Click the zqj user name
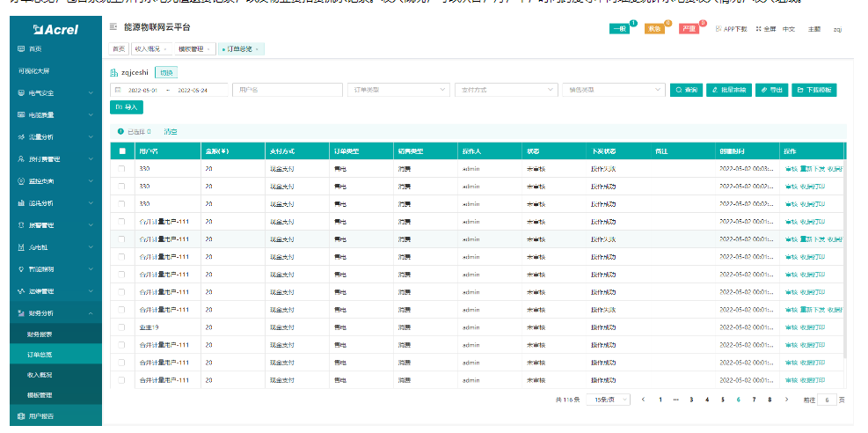868x433 pixels. pos(837,29)
